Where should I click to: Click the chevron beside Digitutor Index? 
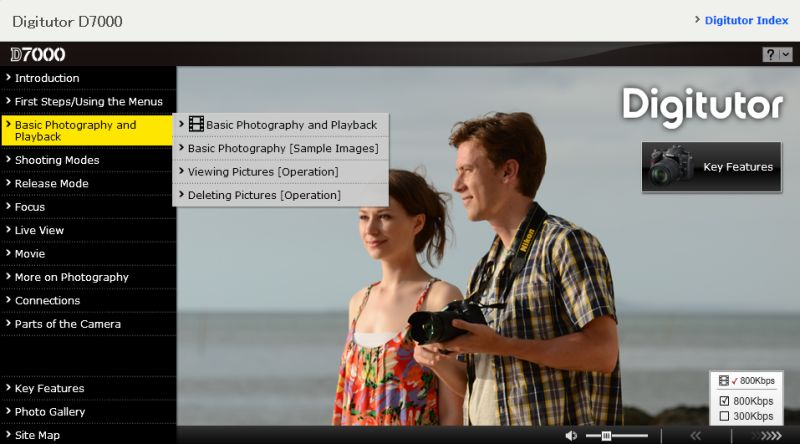click(x=697, y=20)
